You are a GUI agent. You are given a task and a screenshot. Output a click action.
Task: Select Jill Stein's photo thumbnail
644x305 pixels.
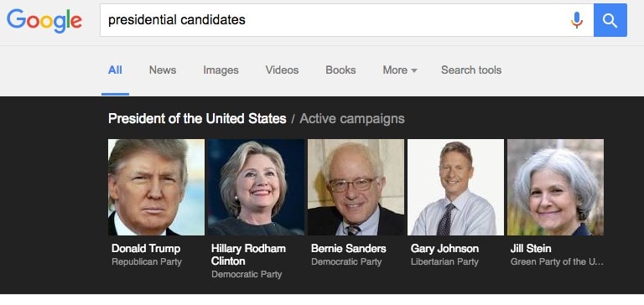(x=555, y=187)
